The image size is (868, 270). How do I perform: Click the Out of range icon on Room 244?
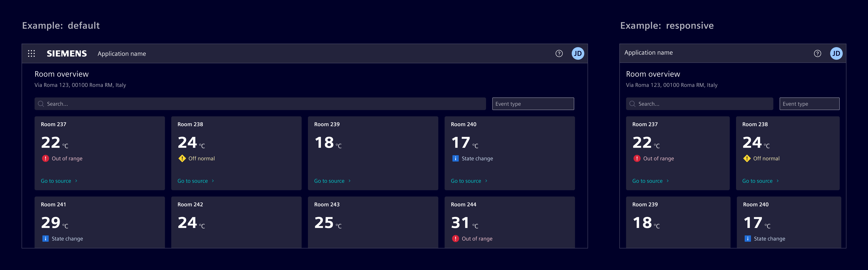(x=455, y=238)
